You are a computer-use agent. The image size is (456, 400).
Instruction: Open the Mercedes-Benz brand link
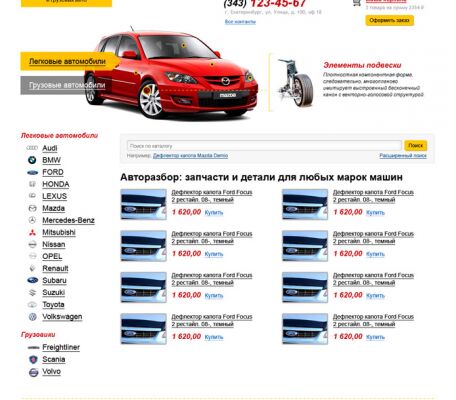(68, 220)
